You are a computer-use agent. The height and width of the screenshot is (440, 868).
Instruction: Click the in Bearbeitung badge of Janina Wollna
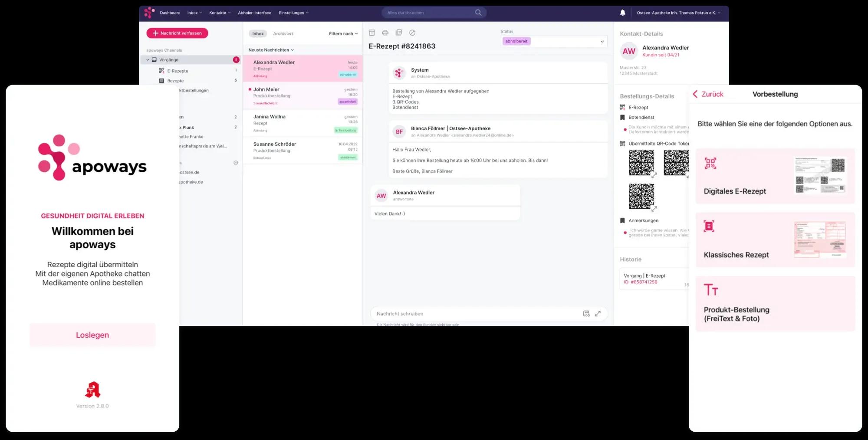[346, 130]
